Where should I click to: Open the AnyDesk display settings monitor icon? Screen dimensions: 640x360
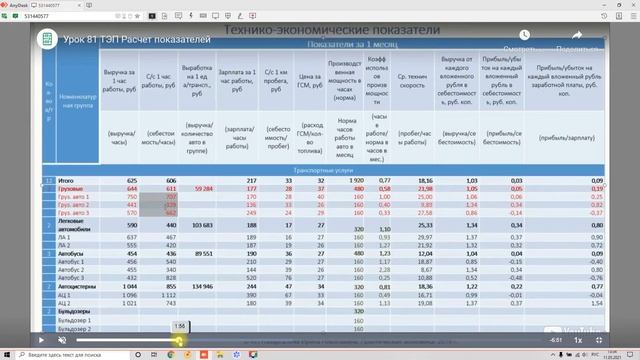pos(215,16)
